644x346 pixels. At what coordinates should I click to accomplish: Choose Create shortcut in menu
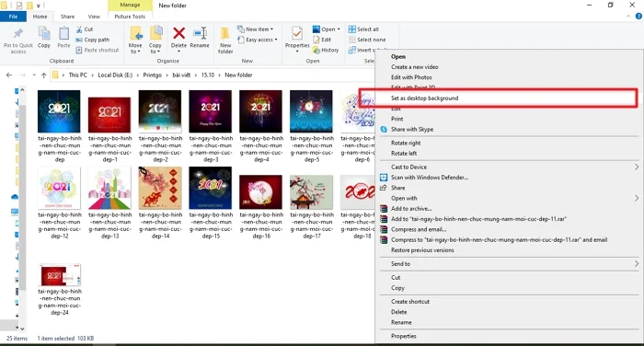(x=410, y=302)
